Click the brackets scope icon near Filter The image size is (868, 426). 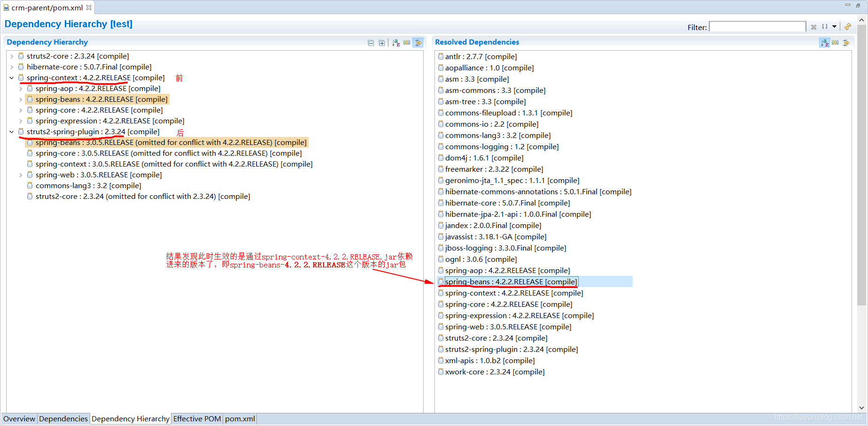point(825,27)
